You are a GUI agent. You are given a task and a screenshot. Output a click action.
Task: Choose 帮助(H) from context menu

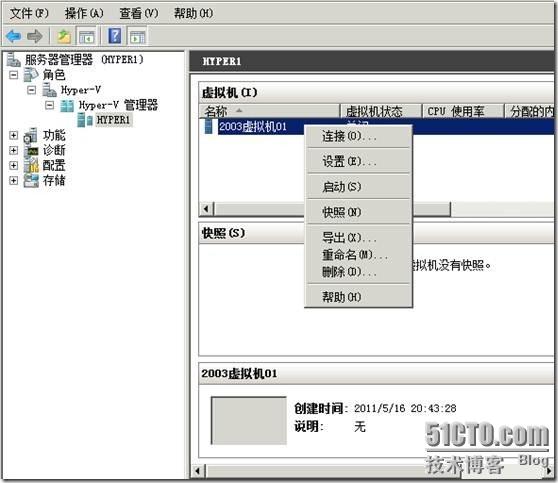358,297
